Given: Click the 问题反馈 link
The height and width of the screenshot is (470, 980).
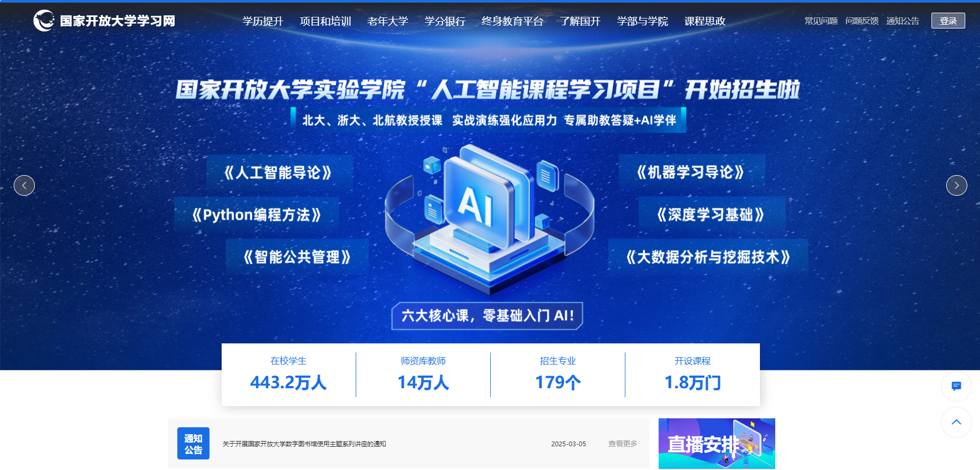Looking at the screenshot, I should click(x=862, y=21).
